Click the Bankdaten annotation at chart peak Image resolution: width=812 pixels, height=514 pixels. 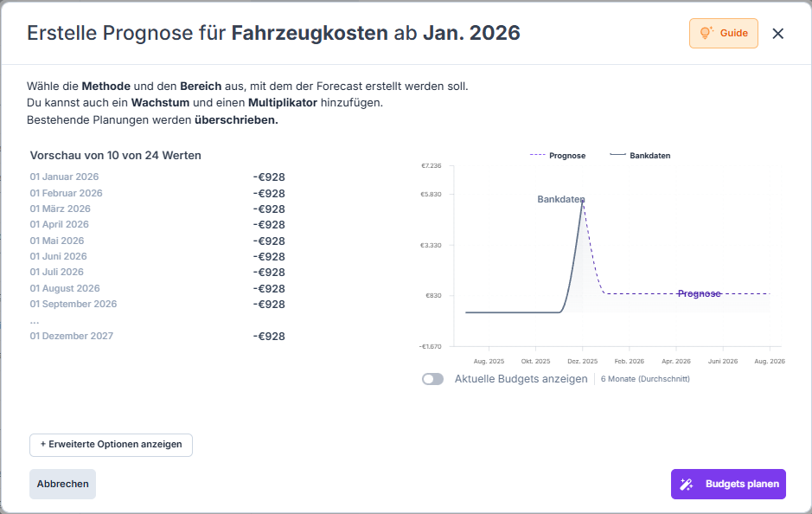click(560, 199)
